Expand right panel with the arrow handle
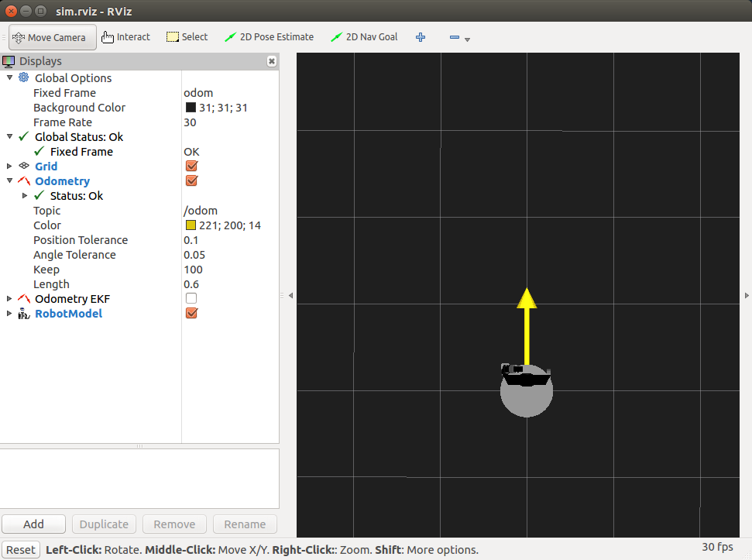The width and height of the screenshot is (752, 560). tap(747, 296)
